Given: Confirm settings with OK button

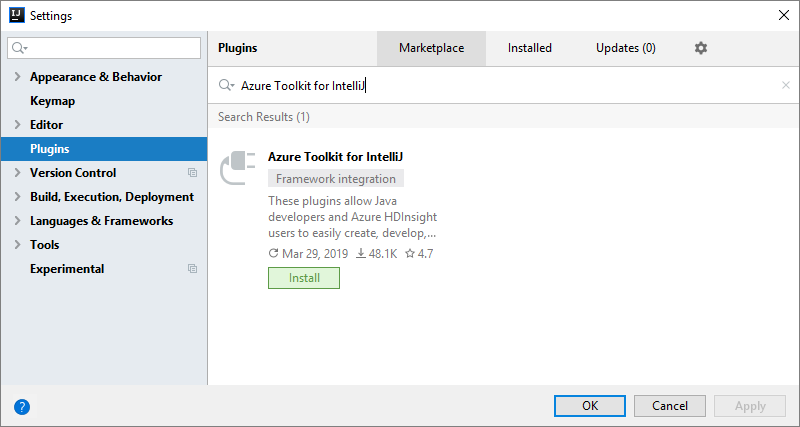Looking at the screenshot, I should click(x=590, y=406).
